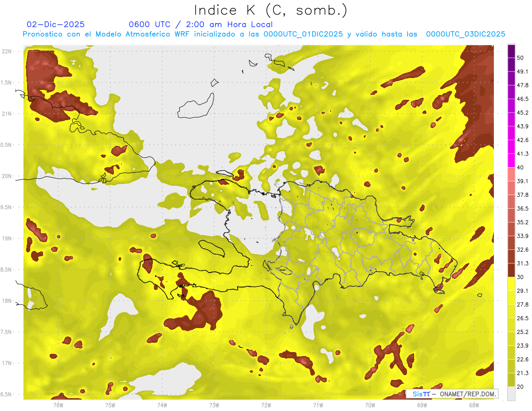Click the '8.5N' latitude label
Screen dimensions: 532x411
[6, 270]
